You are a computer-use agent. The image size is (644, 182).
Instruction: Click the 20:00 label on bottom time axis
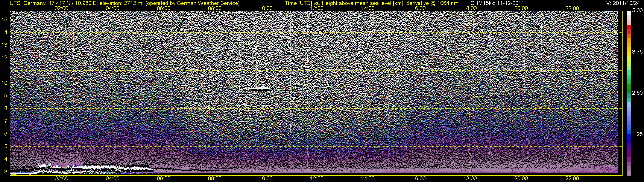tap(521, 179)
